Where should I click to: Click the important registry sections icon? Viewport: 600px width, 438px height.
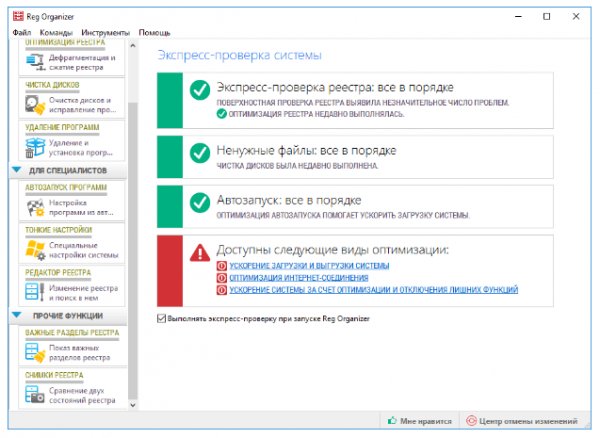[36, 352]
